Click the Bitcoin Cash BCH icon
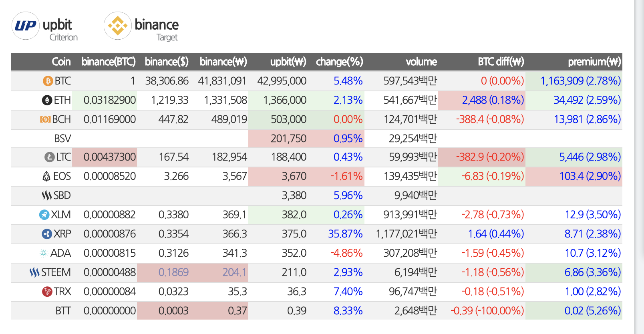The height and width of the screenshot is (334, 644). [x=45, y=119]
